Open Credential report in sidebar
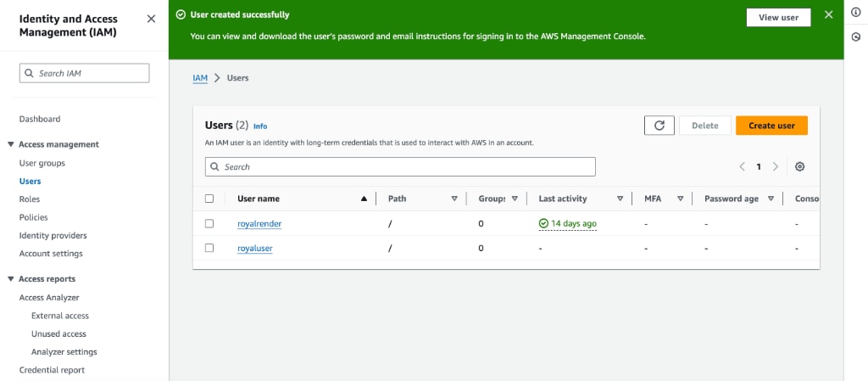The image size is (868, 381). (52, 370)
